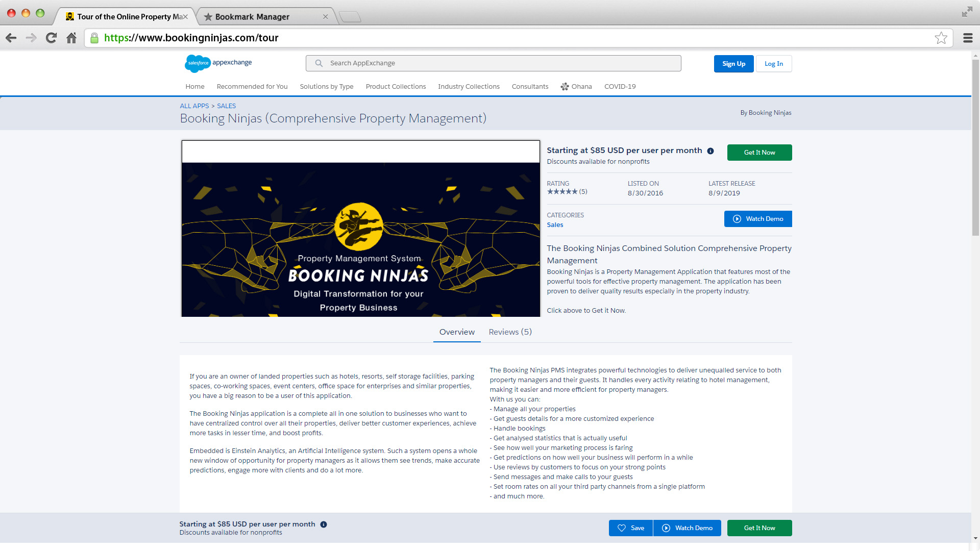Open the COVID-19 menu item
The image size is (980, 551).
pos(620,87)
